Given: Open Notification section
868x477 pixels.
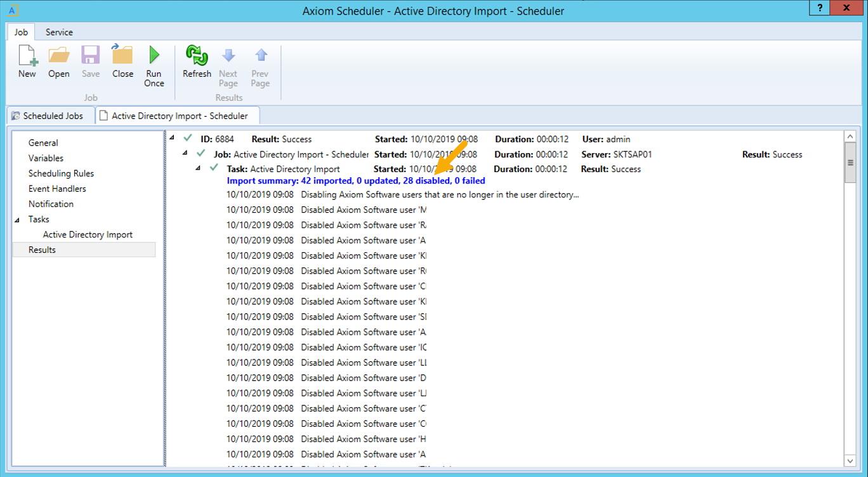Looking at the screenshot, I should point(51,204).
